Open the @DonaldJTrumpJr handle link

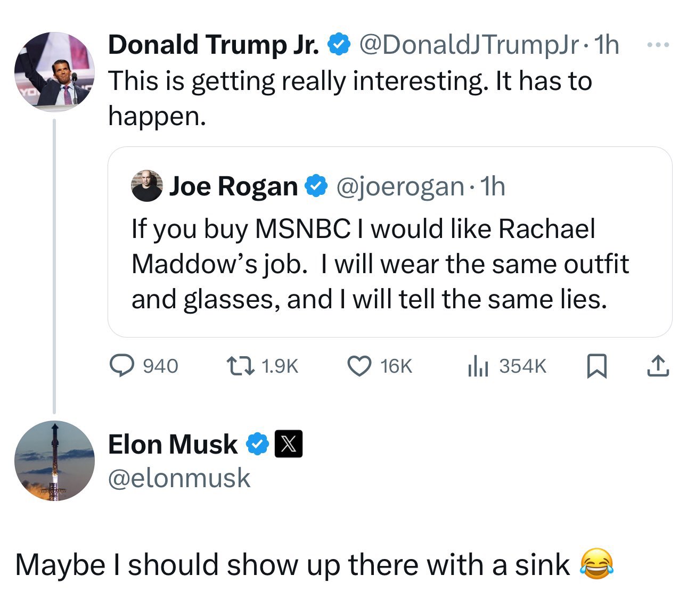(x=469, y=45)
